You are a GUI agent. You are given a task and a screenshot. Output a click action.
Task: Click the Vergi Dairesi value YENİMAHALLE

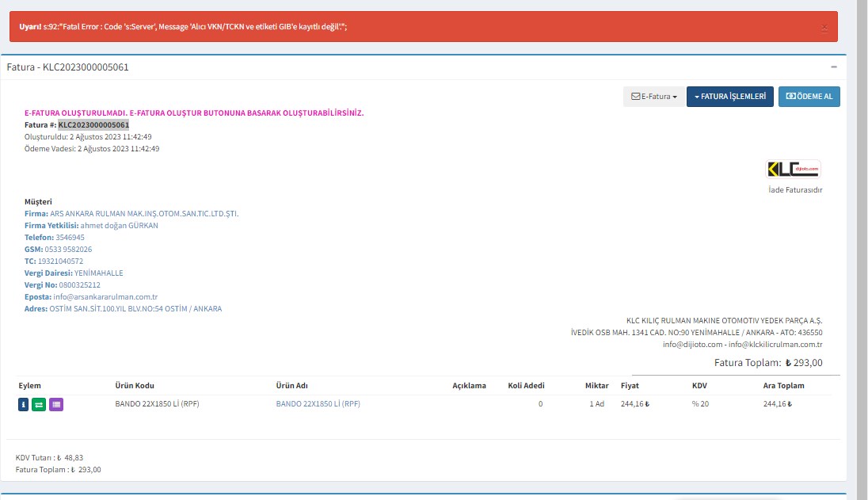pos(98,273)
